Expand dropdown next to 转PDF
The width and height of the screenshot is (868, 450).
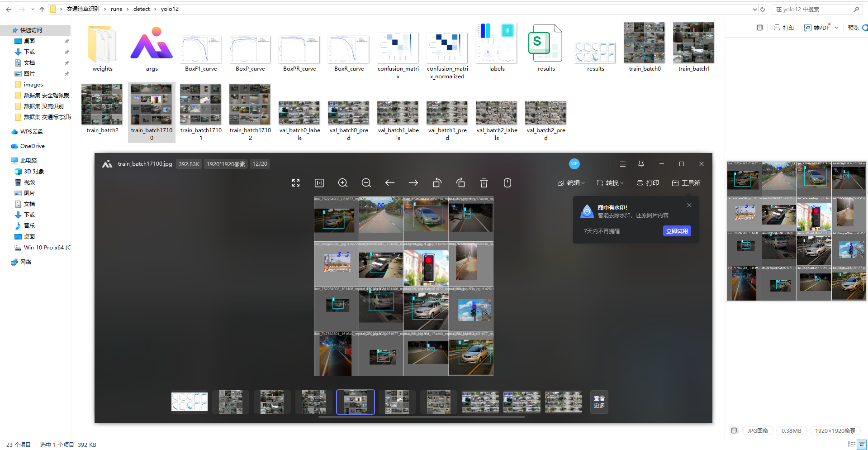point(837,28)
